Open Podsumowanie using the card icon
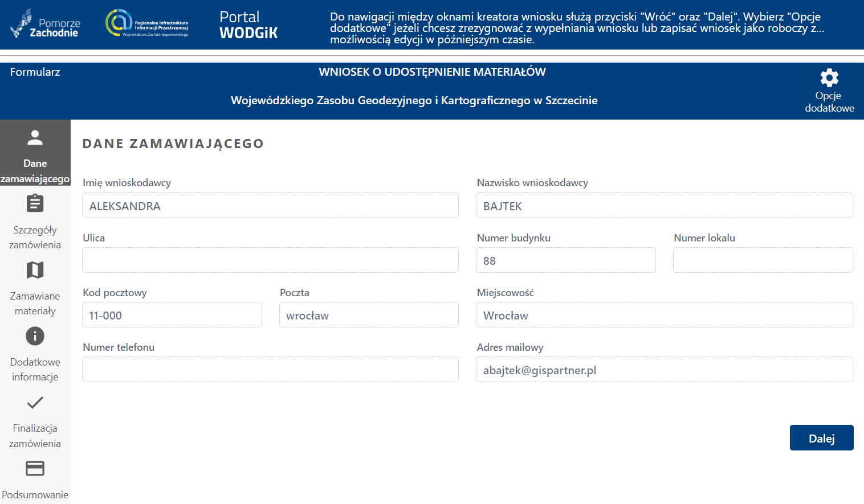This screenshot has width=864, height=504. point(35,468)
